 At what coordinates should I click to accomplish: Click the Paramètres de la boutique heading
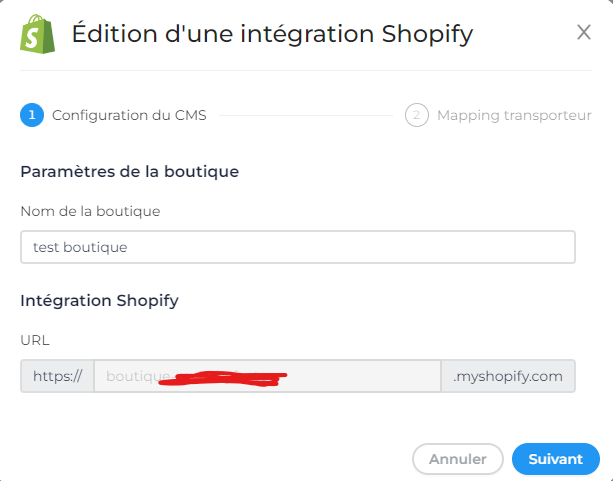(x=130, y=172)
